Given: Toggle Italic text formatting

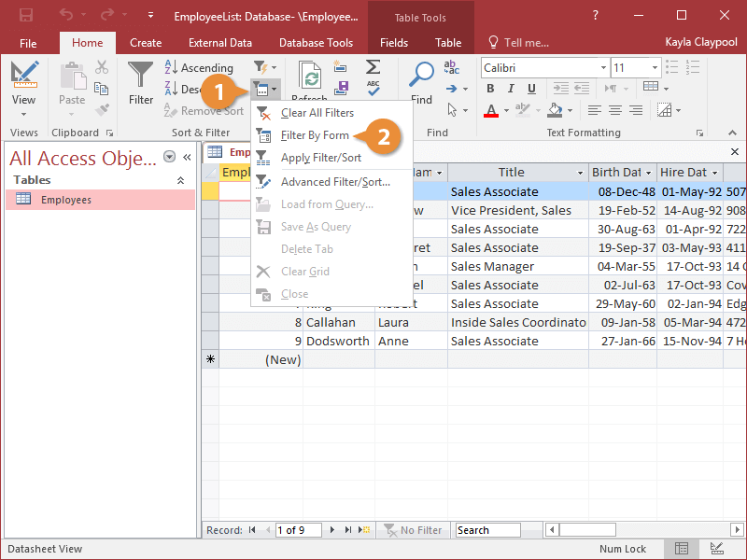Looking at the screenshot, I should click(x=510, y=89).
